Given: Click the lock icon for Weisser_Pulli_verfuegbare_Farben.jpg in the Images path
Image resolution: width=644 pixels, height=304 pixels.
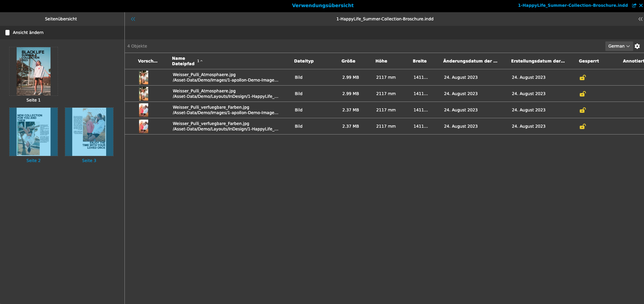Looking at the screenshot, I should tap(583, 110).
